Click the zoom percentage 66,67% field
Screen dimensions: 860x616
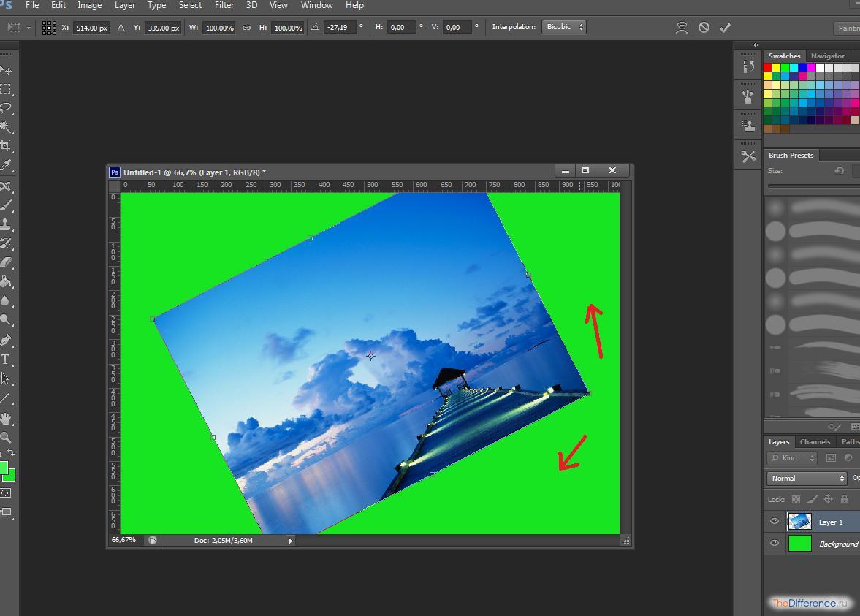[124, 540]
